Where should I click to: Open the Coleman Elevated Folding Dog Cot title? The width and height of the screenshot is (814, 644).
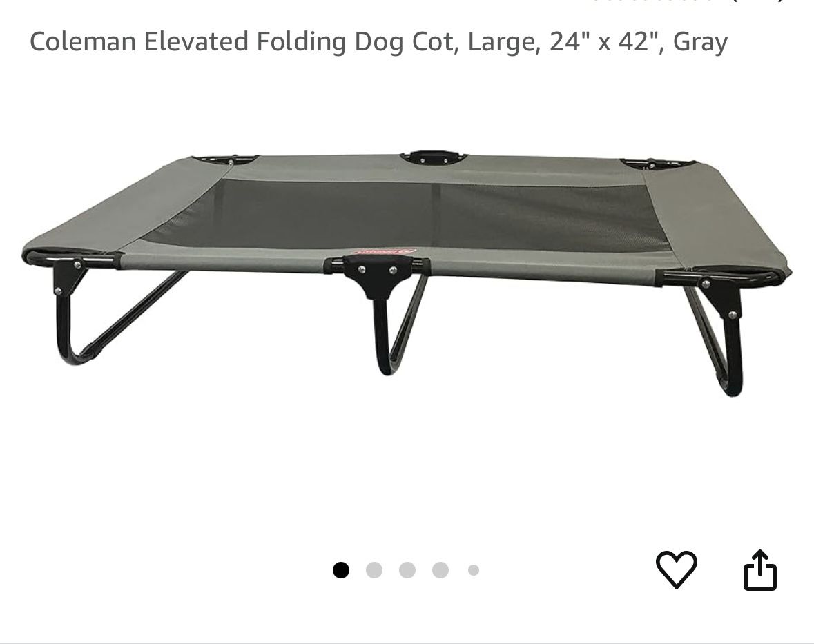[378, 41]
